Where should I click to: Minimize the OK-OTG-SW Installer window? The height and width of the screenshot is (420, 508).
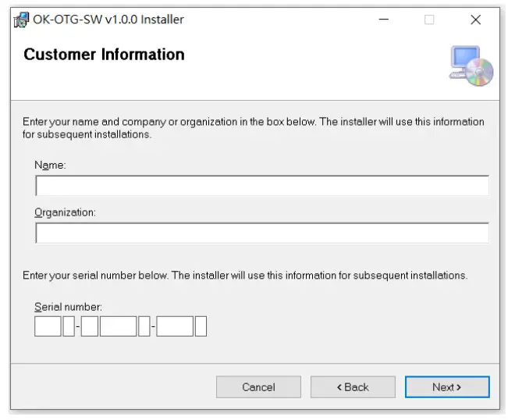tap(383, 20)
